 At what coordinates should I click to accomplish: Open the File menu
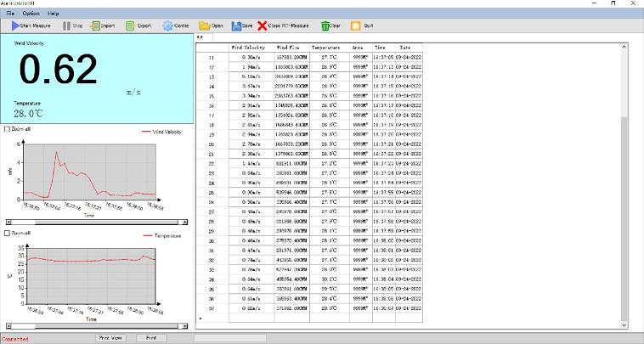[10, 14]
